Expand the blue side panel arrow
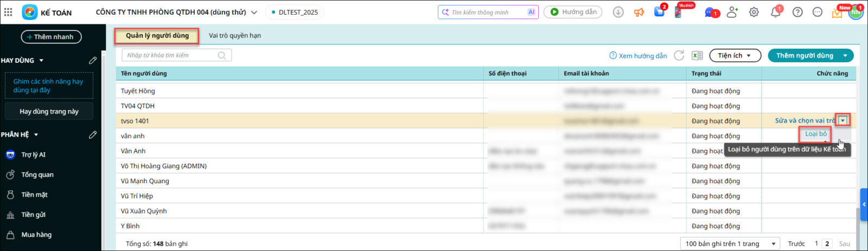The width and height of the screenshot is (868, 251). coord(864,204)
